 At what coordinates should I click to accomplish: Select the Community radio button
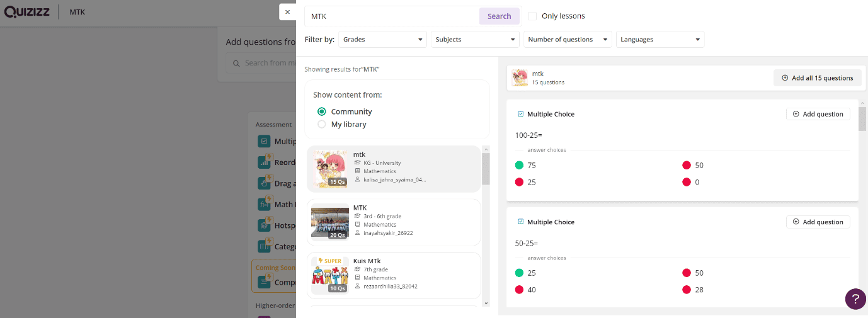click(x=322, y=111)
